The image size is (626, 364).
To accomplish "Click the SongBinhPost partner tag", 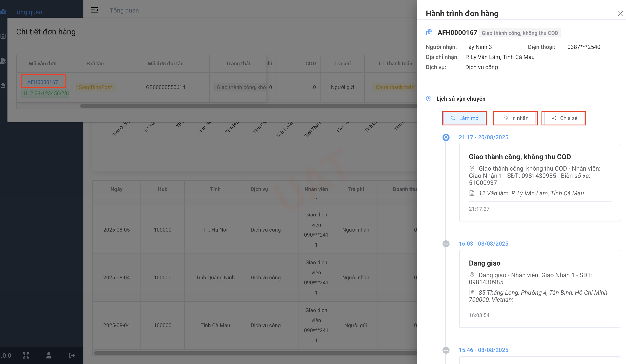I will (95, 87).
